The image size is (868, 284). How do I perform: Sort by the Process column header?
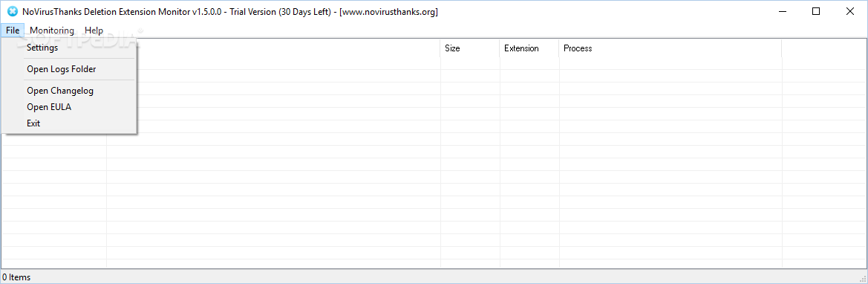[x=670, y=48]
